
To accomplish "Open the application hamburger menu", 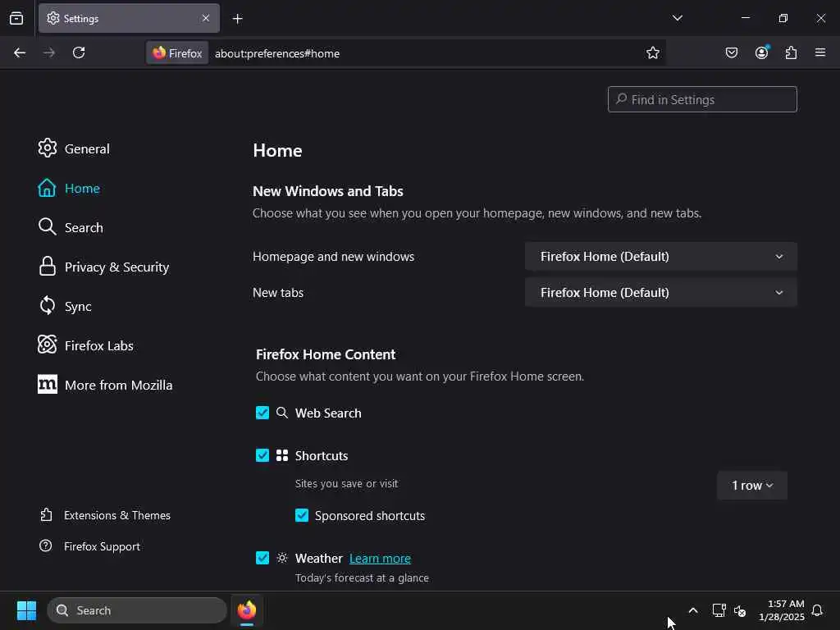I will pyautogui.click(x=820, y=52).
